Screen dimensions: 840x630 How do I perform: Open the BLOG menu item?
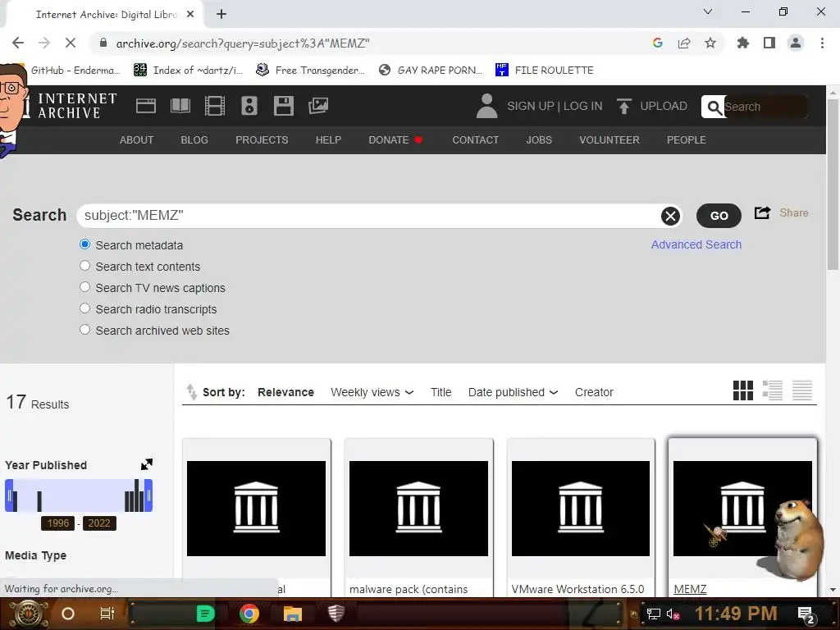194,139
